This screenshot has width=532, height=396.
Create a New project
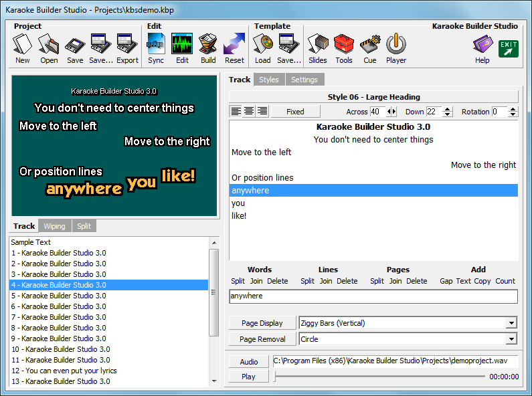pos(22,49)
